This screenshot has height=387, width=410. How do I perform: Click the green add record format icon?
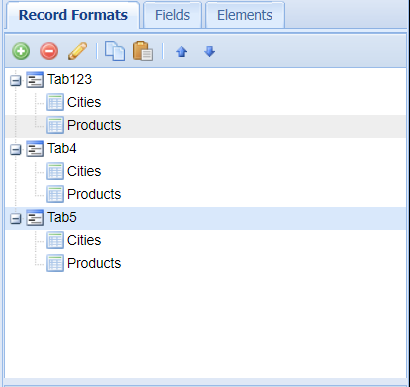21,51
